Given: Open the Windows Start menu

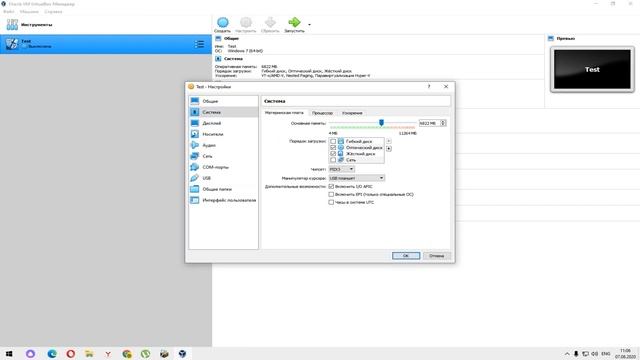Looking at the screenshot, I should pyautogui.click(x=9, y=353).
